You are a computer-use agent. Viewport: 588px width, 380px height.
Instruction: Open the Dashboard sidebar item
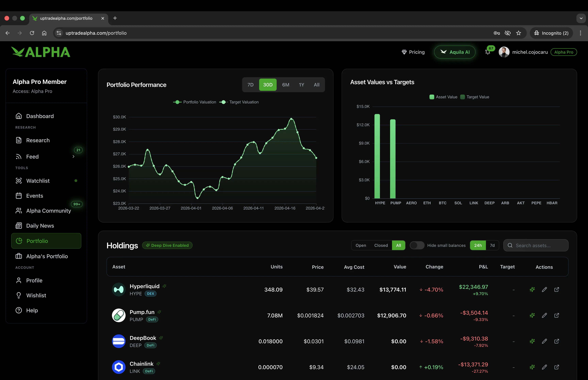pyautogui.click(x=46, y=116)
